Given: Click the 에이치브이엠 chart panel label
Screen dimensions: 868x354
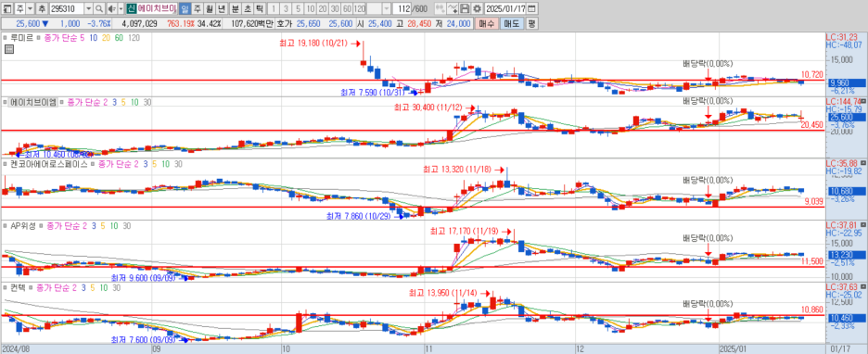Looking at the screenshot, I should click(33, 102).
